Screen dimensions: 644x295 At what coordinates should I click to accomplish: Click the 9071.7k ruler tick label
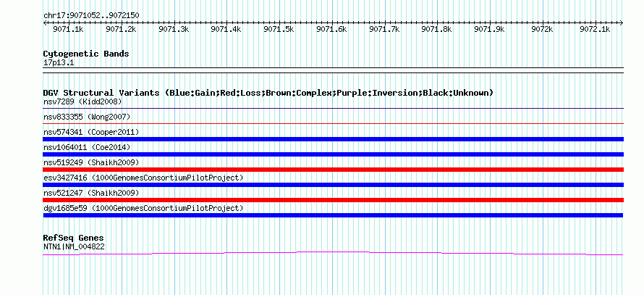384,29
